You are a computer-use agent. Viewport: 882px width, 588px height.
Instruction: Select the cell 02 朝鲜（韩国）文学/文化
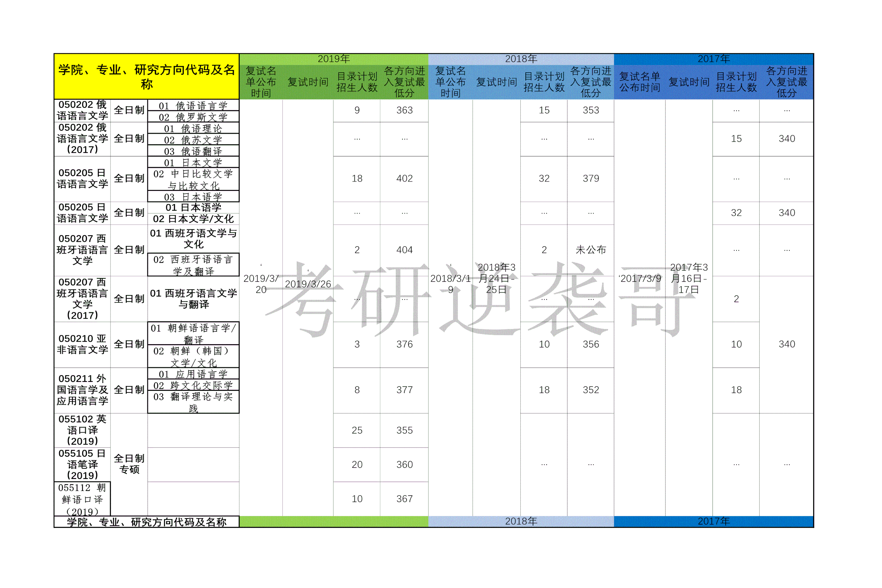pyautogui.click(x=193, y=356)
